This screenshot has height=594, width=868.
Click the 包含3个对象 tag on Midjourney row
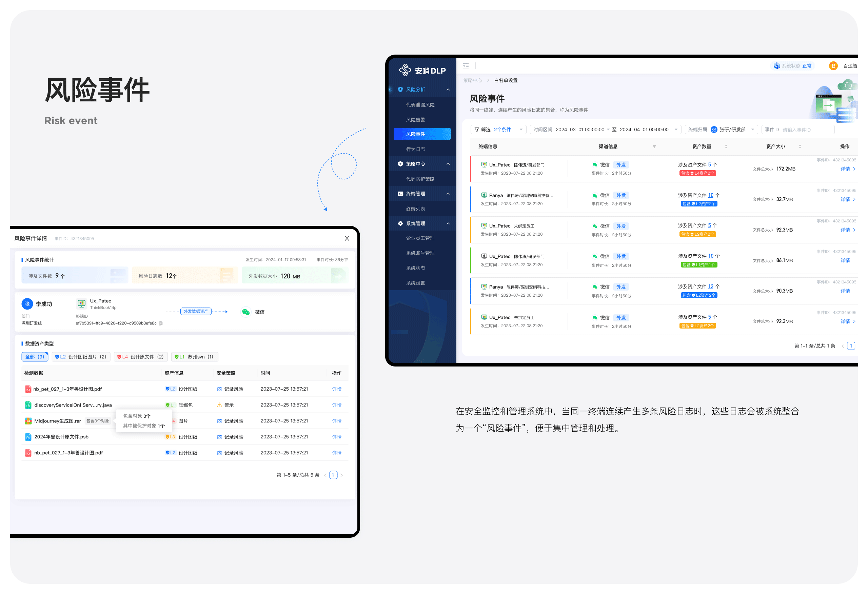pyautogui.click(x=98, y=421)
